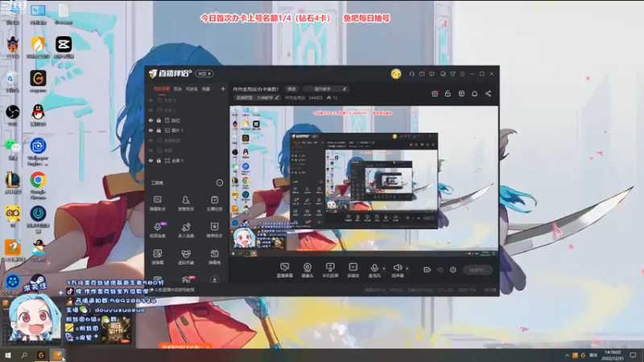
Task: Unlock the 图片 1 source lock
Action: coord(159,130)
